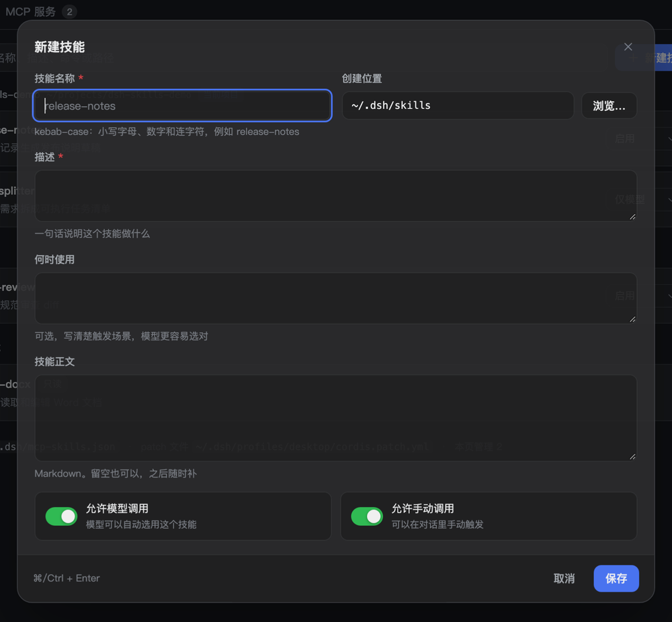Click text 模型可以自动选用这个技能

pyautogui.click(x=141, y=524)
